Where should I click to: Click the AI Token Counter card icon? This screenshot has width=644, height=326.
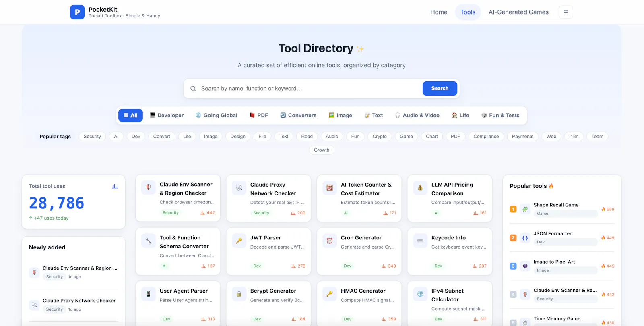click(330, 188)
